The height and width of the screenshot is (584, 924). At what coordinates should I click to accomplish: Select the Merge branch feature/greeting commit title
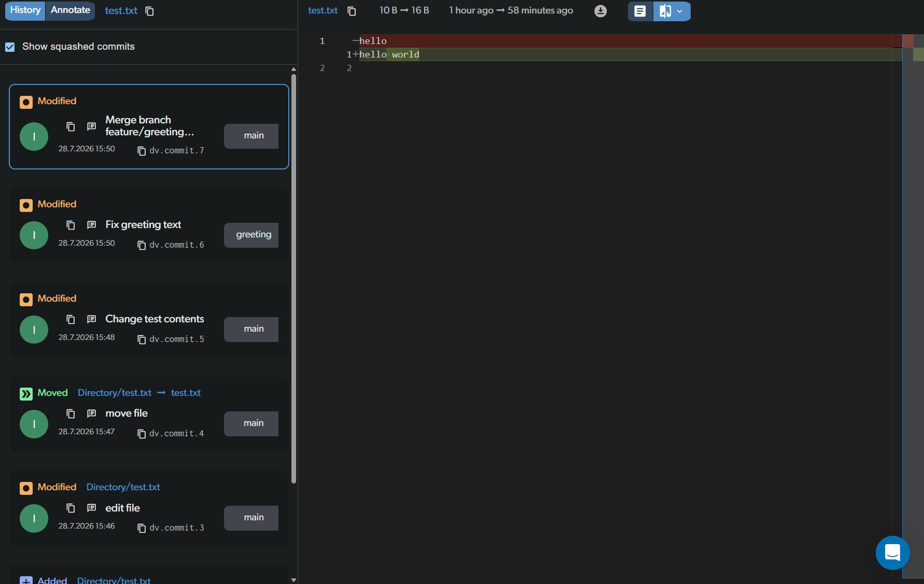pyautogui.click(x=150, y=126)
